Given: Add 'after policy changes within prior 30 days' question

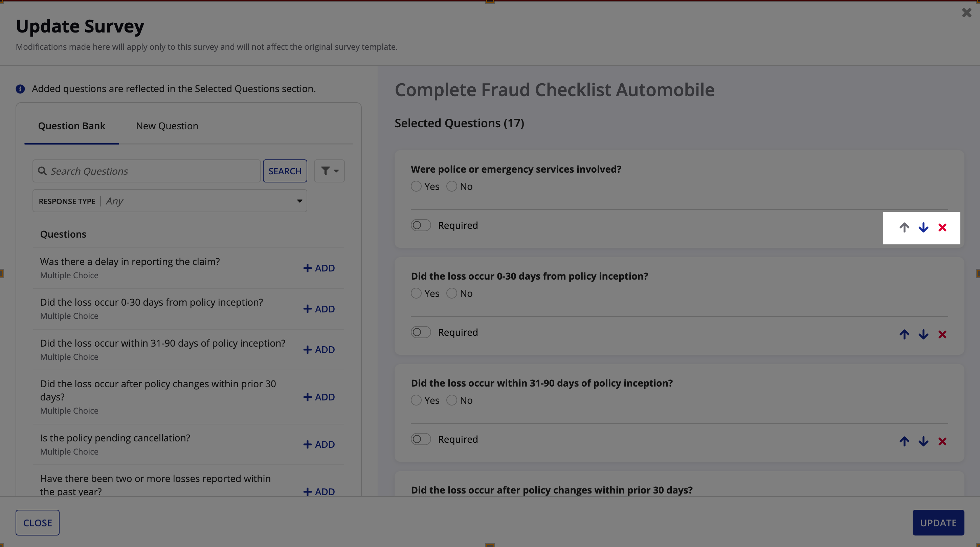Looking at the screenshot, I should (319, 397).
